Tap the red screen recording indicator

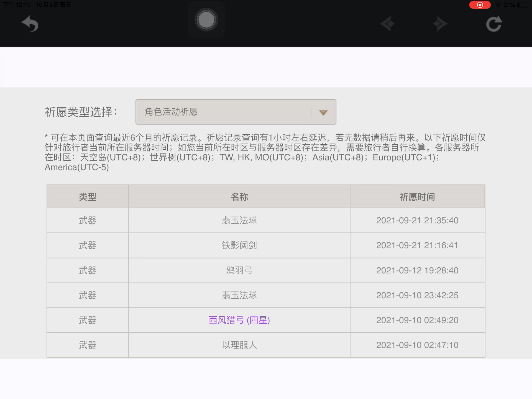click(x=480, y=5)
